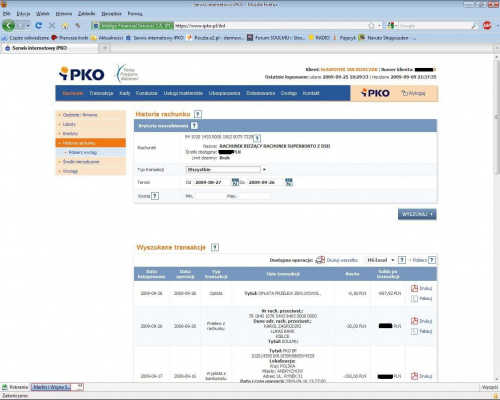Click the page vertical scrollbar
500x400 pixels.
(496, 217)
